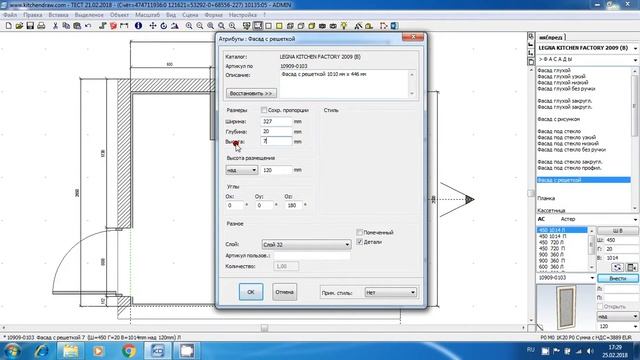Click the first Zoom in magnifier icon
Viewport: 640px width, 360px height.
click(189, 26)
